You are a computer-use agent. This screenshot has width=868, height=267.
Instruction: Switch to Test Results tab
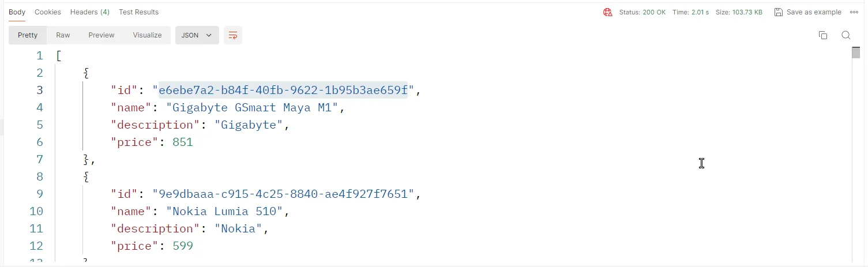pyautogui.click(x=138, y=12)
